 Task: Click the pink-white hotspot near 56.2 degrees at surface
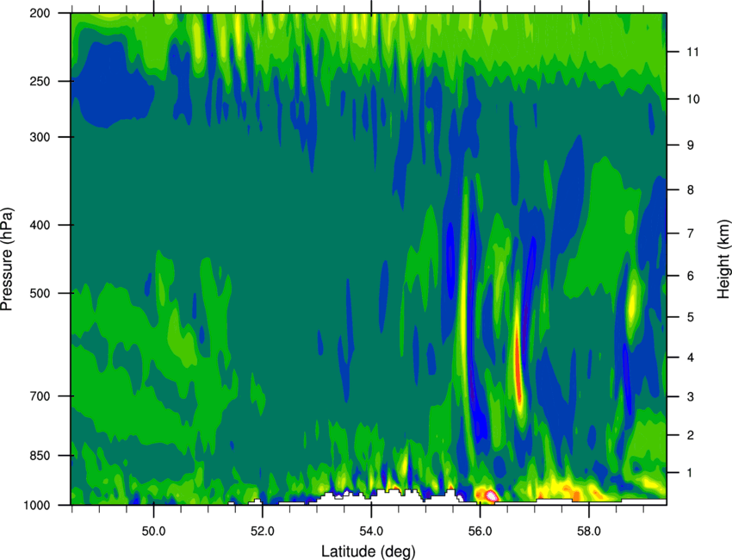pyautogui.click(x=490, y=495)
